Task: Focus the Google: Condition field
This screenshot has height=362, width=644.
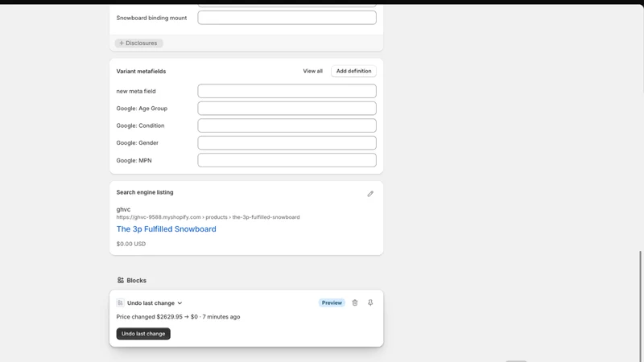Action: click(x=287, y=125)
